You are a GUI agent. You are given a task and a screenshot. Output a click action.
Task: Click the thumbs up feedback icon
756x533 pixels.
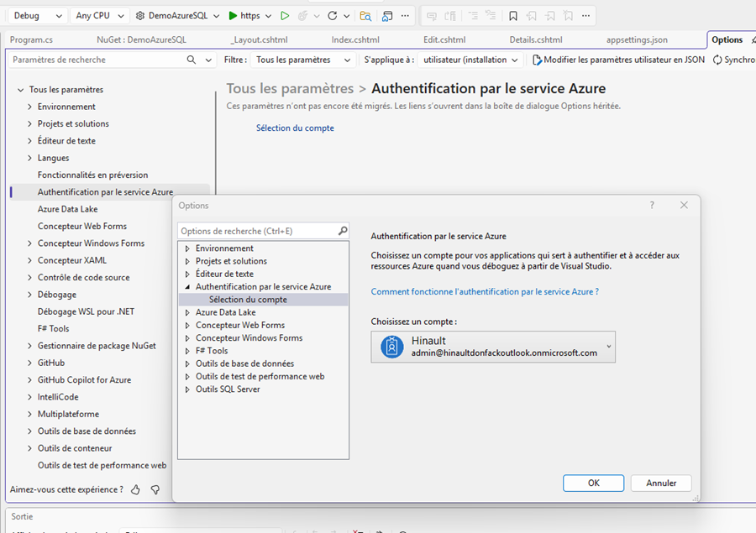pos(136,489)
